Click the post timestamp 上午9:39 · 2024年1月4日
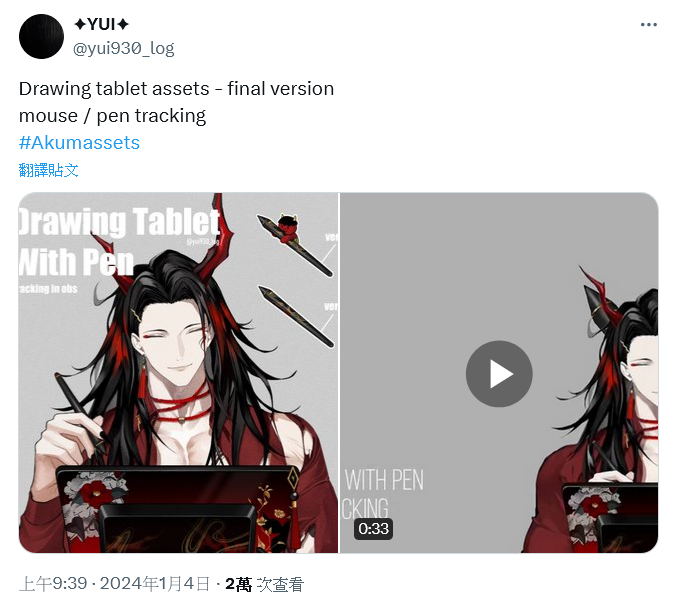Image resolution: width=676 pixels, height=609 pixels. [115, 584]
